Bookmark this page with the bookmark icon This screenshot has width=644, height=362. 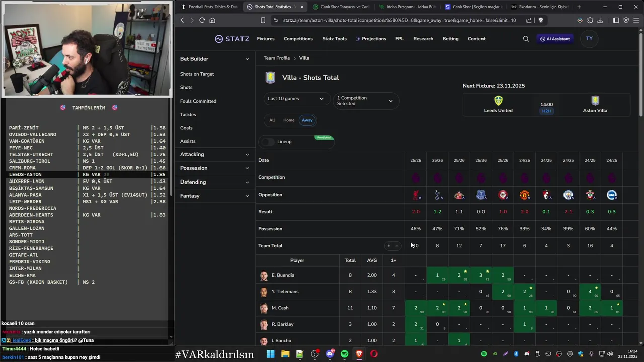pyautogui.click(x=263, y=20)
